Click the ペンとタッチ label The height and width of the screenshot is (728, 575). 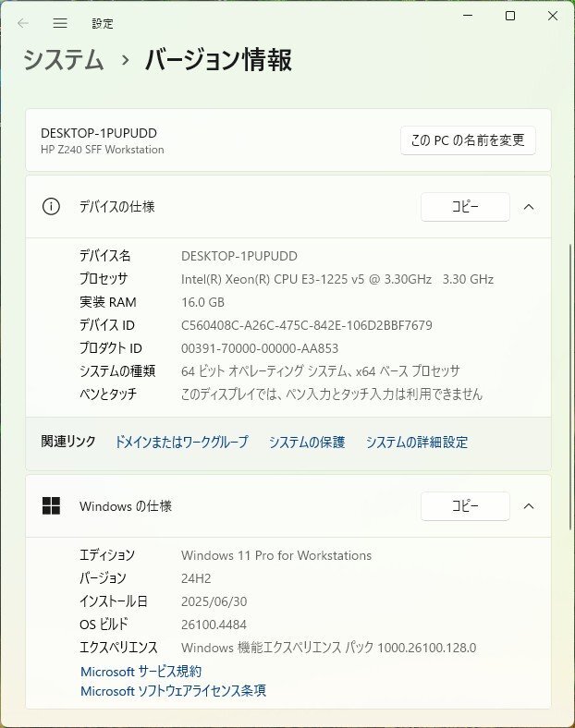tap(108, 394)
